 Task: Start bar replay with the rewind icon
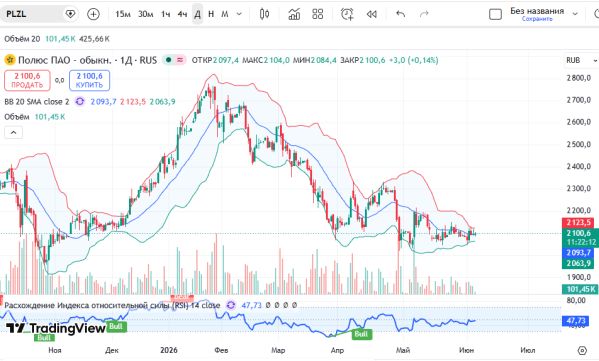371,14
